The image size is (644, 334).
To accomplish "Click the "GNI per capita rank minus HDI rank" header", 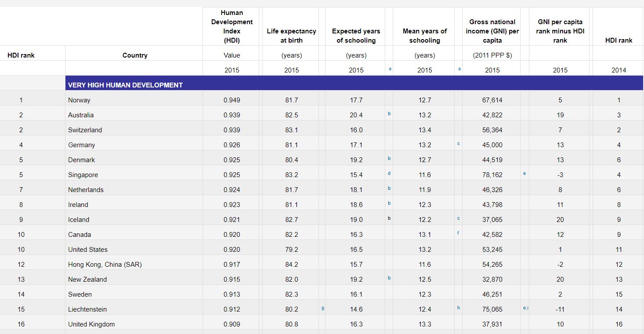I will coord(560,31).
